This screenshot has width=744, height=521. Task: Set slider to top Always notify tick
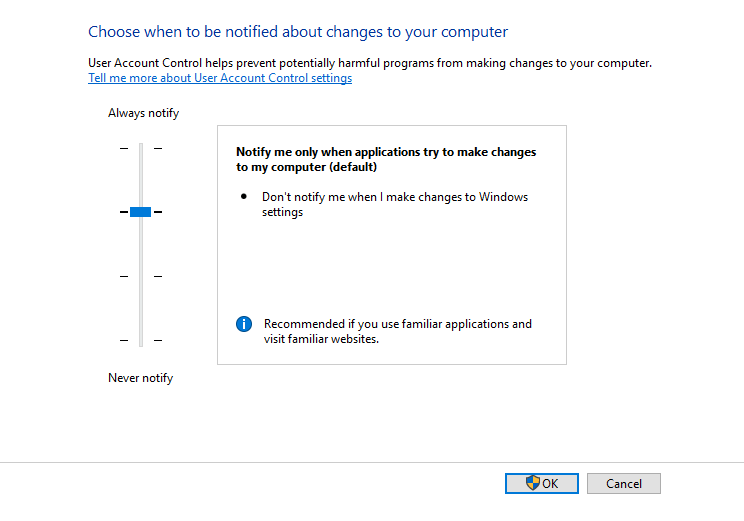coord(141,149)
